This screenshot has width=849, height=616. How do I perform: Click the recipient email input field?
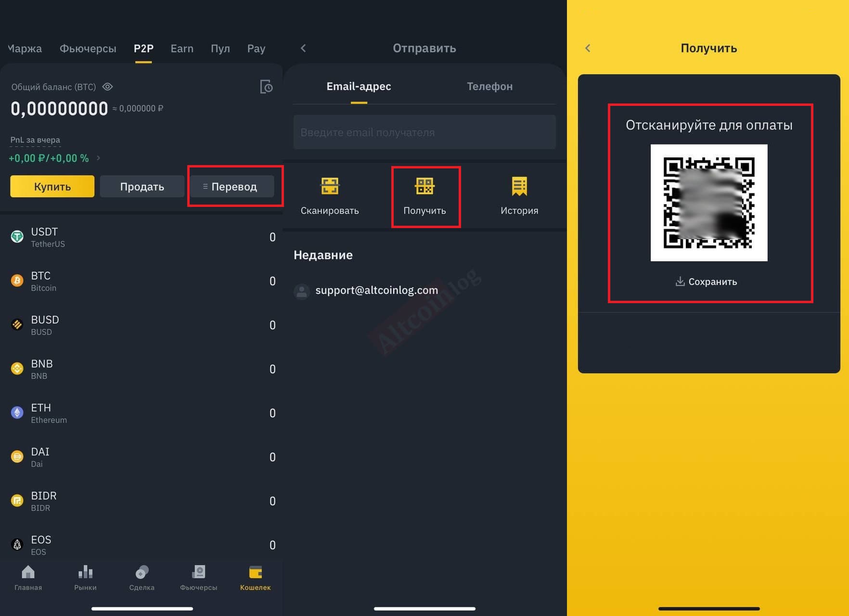pos(424,132)
